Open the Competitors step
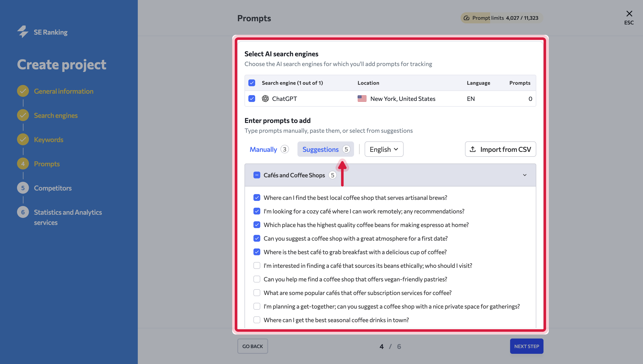This screenshot has height=364, width=643. coord(53,188)
